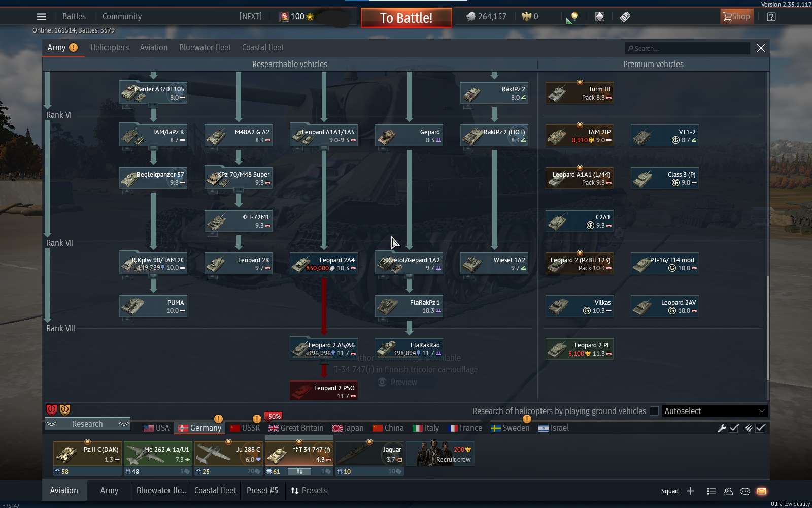Select the Ju 288 C crew slot
The width and height of the screenshot is (812, 508).
pos(228,454)
